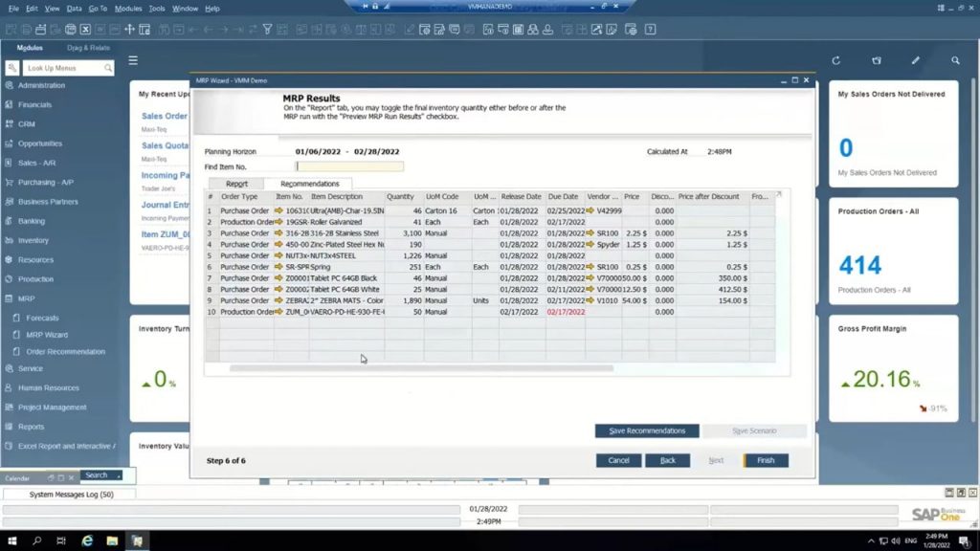Click the hamburger menu icon beside sidebar
Image resolution: width=980 pixels, height=551 pixels.
click(133, 60)
